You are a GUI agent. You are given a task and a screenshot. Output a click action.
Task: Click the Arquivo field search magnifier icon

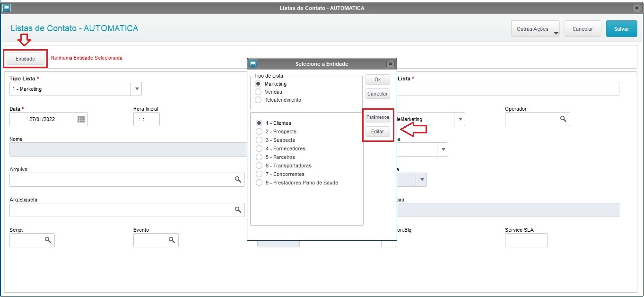[x=238, y=180]
